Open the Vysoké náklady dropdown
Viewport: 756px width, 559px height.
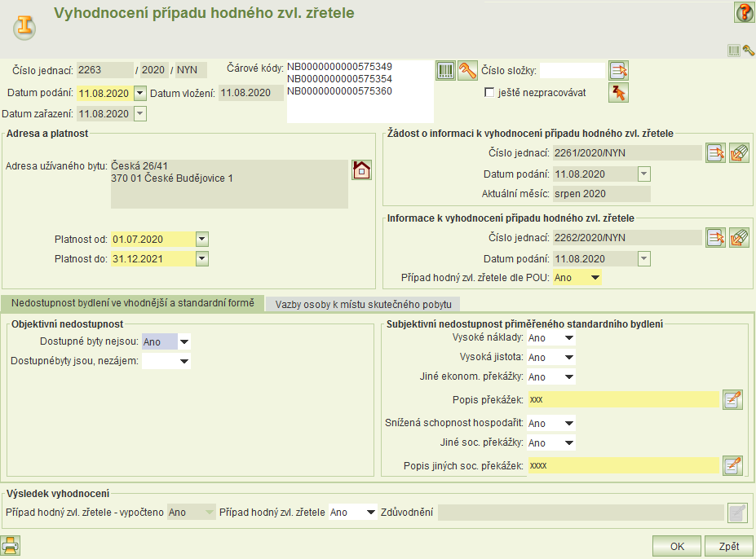[x=568, y=337]
